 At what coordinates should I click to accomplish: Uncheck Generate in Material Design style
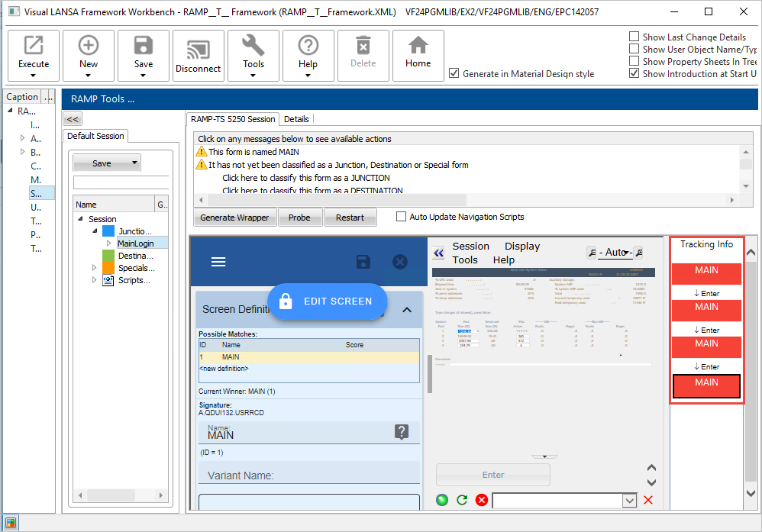(x=454, y=73)
